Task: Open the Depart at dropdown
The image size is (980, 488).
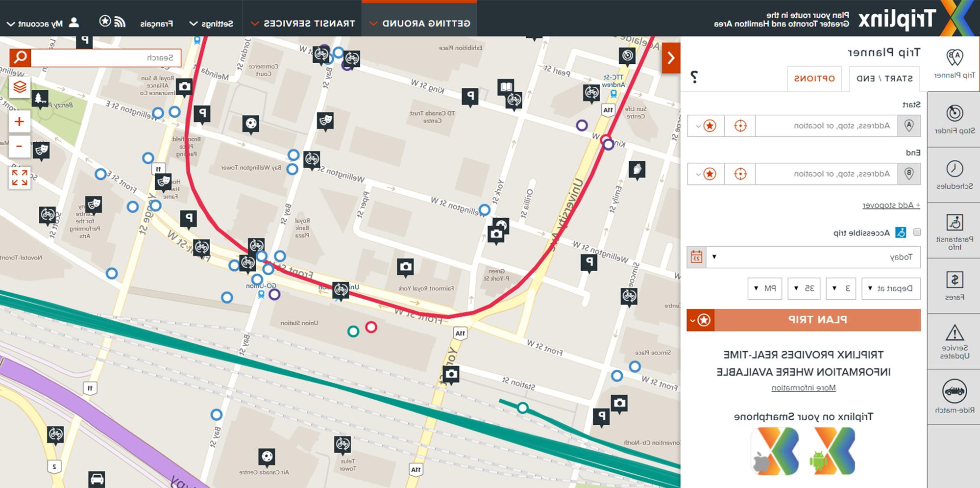Action: pyautogui.click(x=891, y=288)
